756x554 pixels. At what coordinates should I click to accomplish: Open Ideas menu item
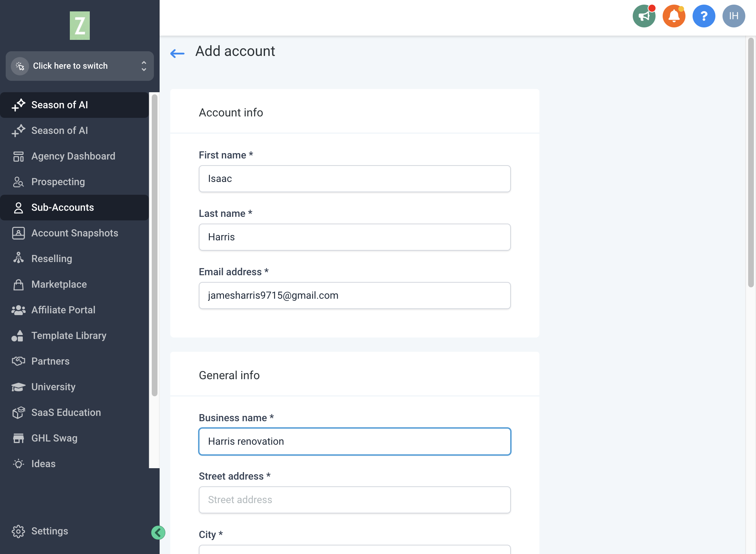click(x=74, y=464)
